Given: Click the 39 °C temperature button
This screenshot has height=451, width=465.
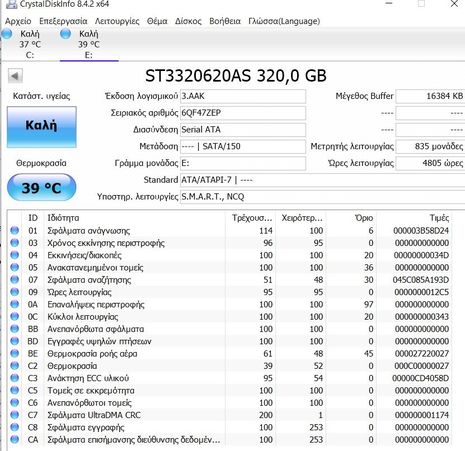Looking at the screenshot, I should click(41, 187).
